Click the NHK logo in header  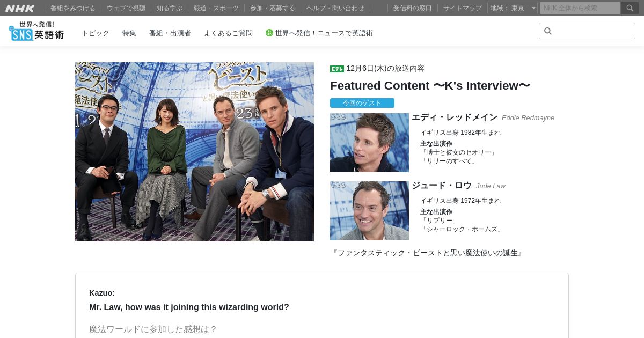coord(20,8)
